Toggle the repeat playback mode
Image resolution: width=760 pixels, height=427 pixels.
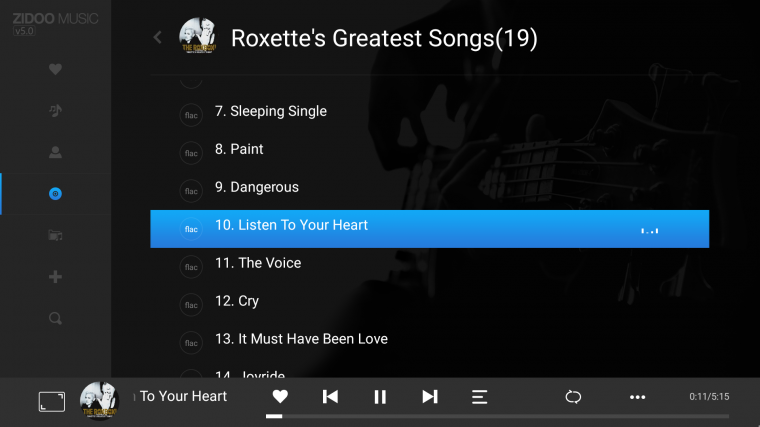click(573, 397)
